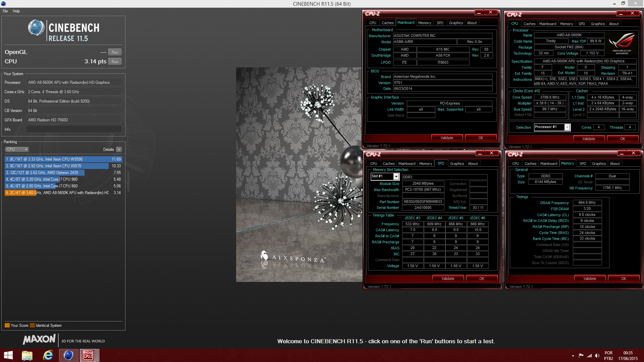
Task: Click Validate in Mainboard CPU-Z window
Action: coord(447,138)
